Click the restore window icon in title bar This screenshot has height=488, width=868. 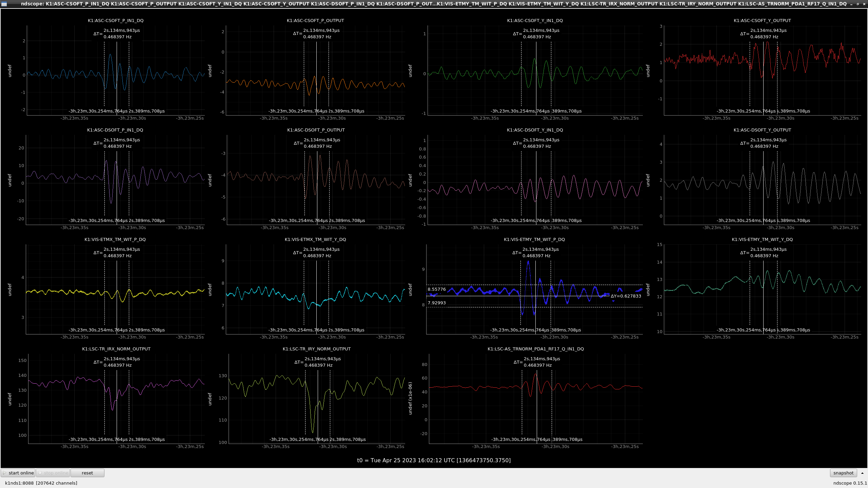pos(858,4)
